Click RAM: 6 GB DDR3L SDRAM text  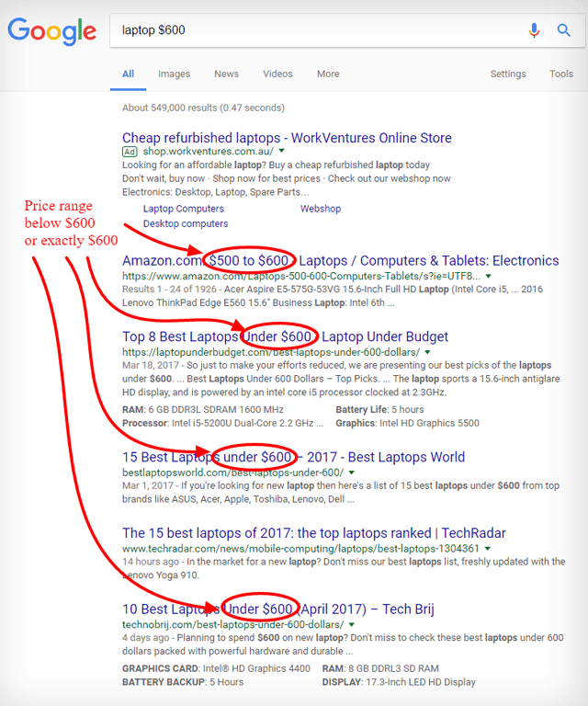[203, 410]
